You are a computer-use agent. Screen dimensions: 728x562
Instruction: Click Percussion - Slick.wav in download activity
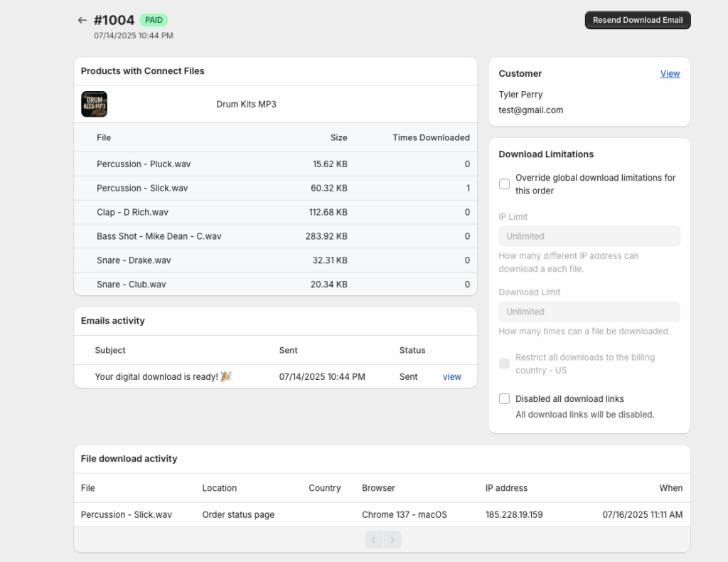[127, 514]
